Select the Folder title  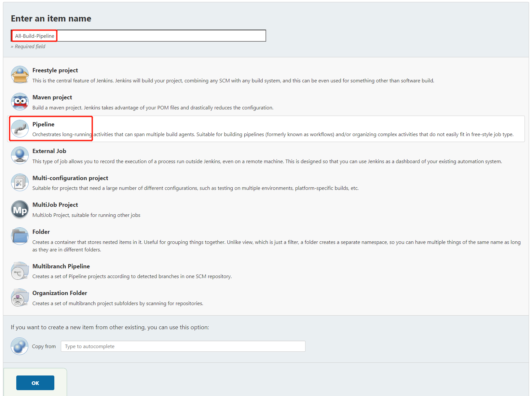pyautogui.click(x=41, y=232)
